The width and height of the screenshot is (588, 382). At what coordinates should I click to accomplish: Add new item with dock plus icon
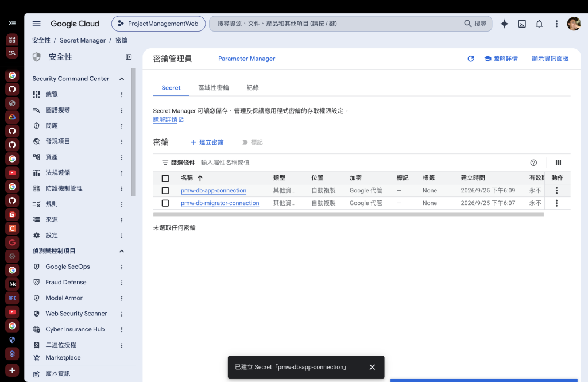point(12,371)
